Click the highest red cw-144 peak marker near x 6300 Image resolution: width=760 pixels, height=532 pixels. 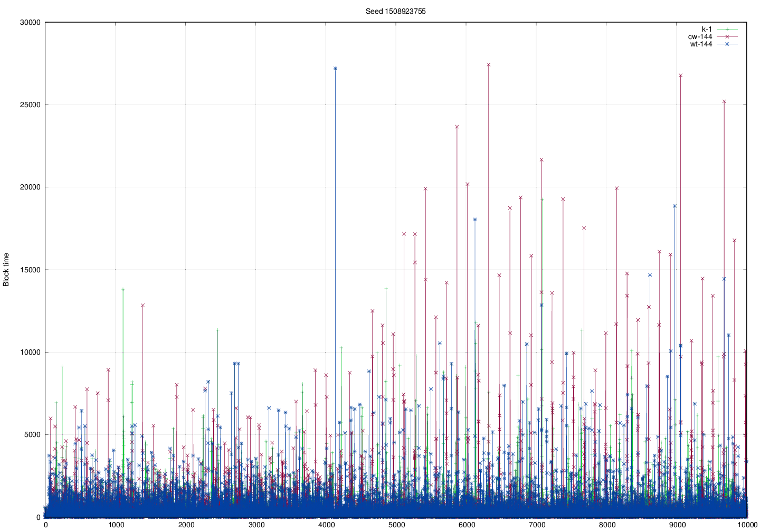(x=488, y=64)
